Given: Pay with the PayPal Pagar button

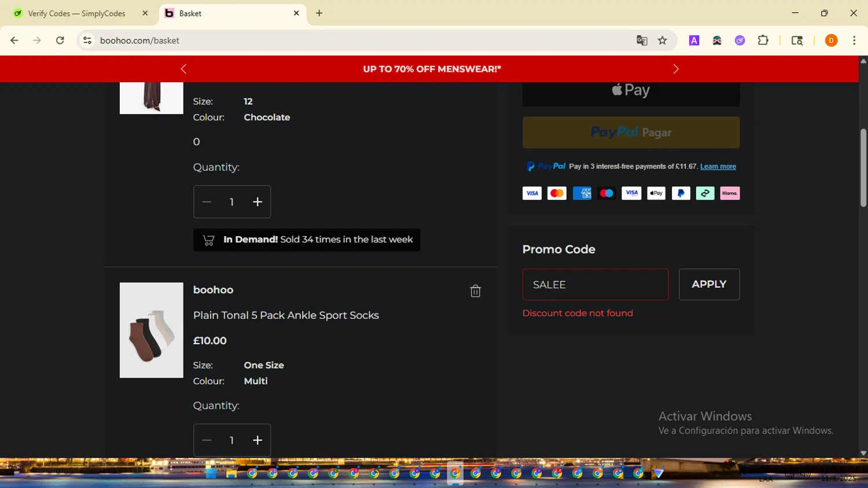Looking at the screenshot, I should 631,133.
